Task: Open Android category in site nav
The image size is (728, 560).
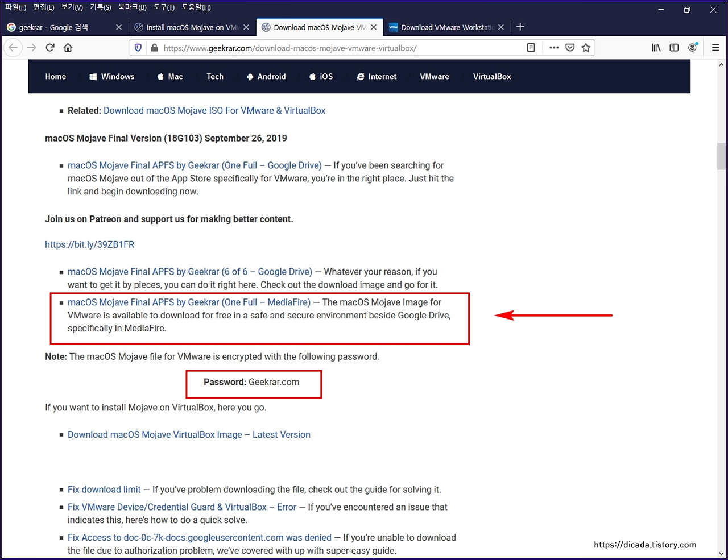Action: pos(266,77)
